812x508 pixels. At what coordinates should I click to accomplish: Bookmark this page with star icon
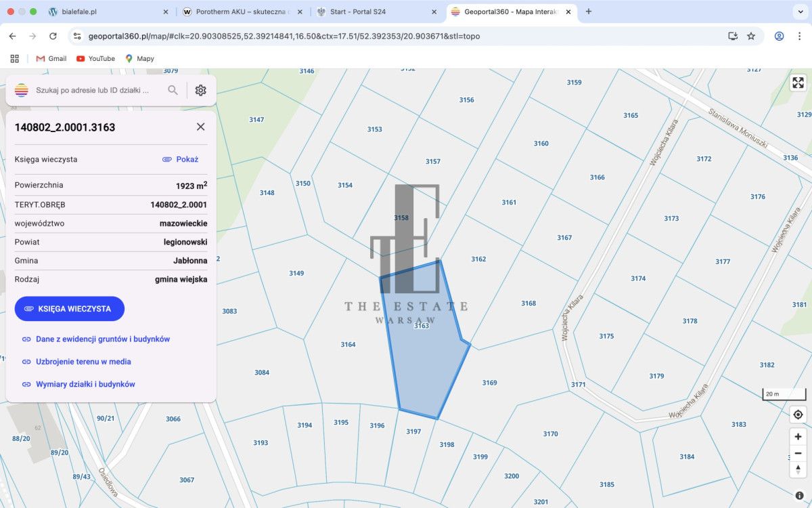(751, 36)
